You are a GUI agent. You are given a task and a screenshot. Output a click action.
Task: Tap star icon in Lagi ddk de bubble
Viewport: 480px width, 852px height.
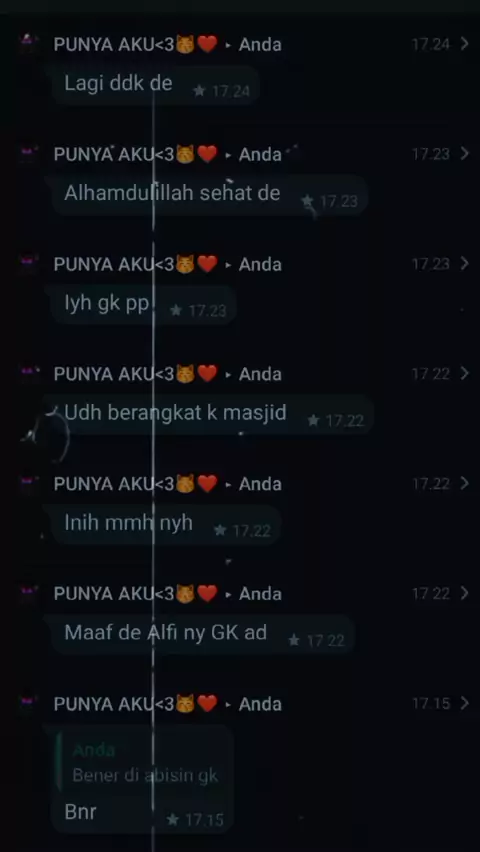pyautogui.click(x=200, y=91)
